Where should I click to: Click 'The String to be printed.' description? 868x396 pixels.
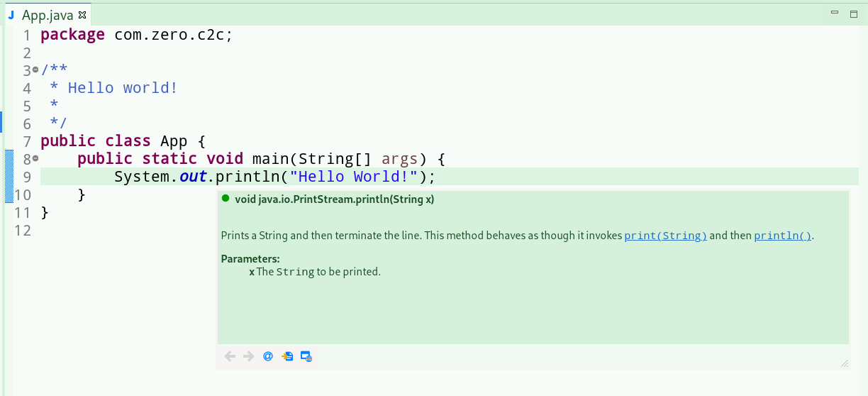pyautogui.click(x=318, y=271)
